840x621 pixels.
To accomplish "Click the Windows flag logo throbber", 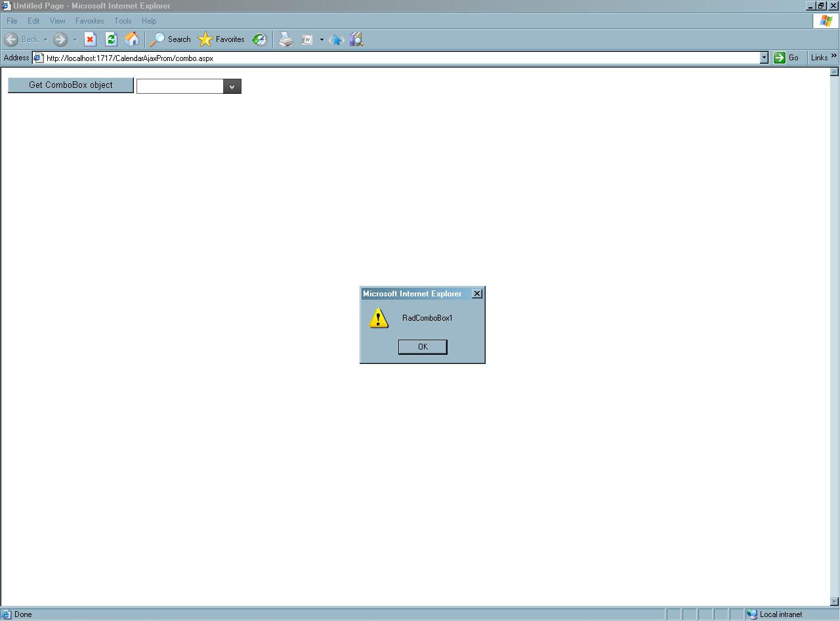I will 826,21.
